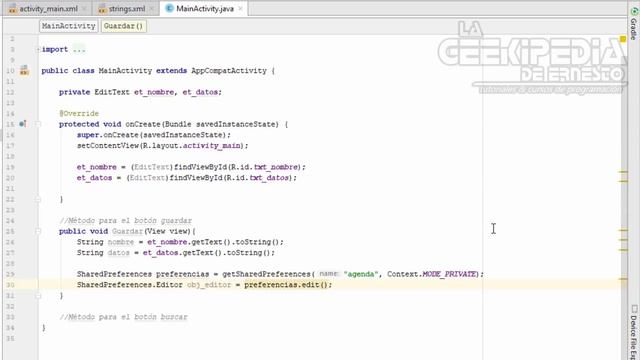Screen dimensions: 640x360
Task: Click the strings.xml file icon
Action: click(x=102, y=9)
